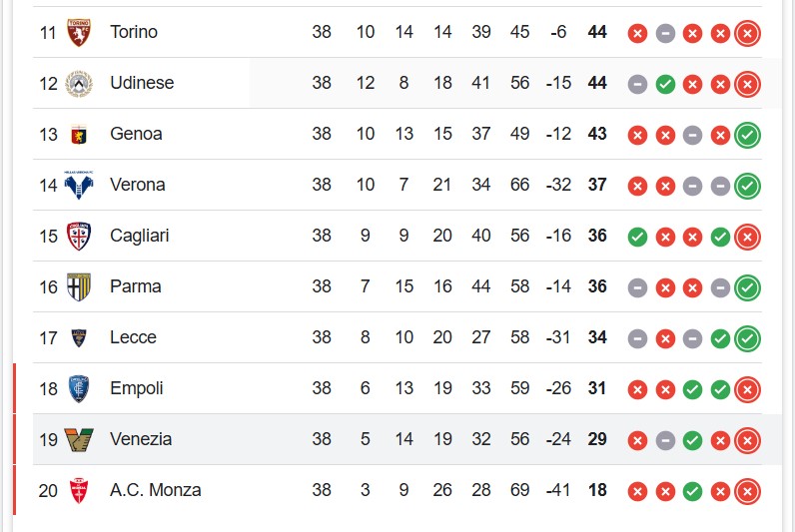Click the Empoli club crest

[x=79, y=388]
